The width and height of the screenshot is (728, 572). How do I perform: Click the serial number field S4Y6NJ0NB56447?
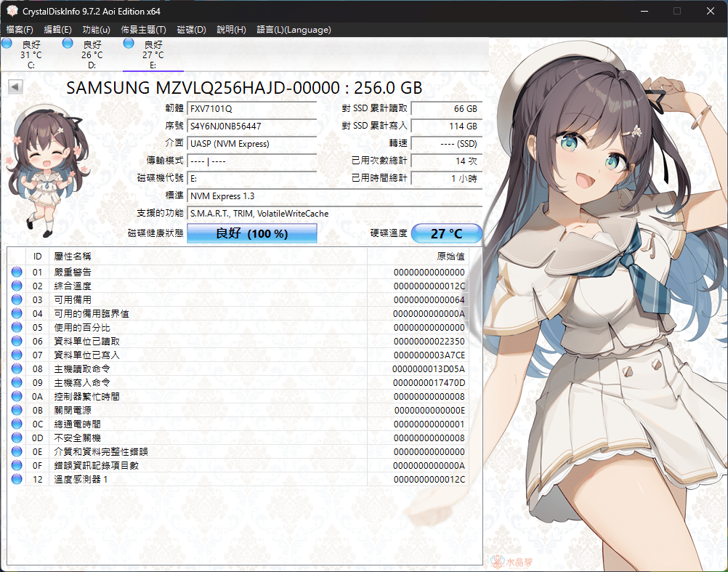coord(252,126)
